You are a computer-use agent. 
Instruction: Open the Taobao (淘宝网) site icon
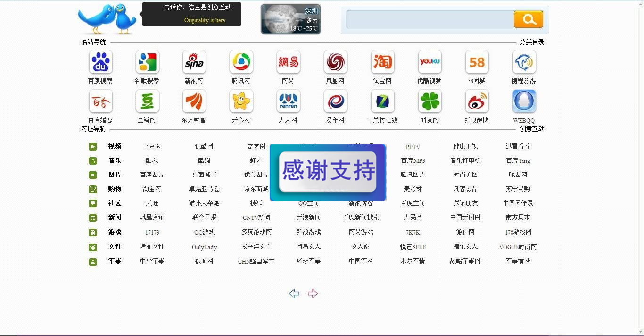383,62
